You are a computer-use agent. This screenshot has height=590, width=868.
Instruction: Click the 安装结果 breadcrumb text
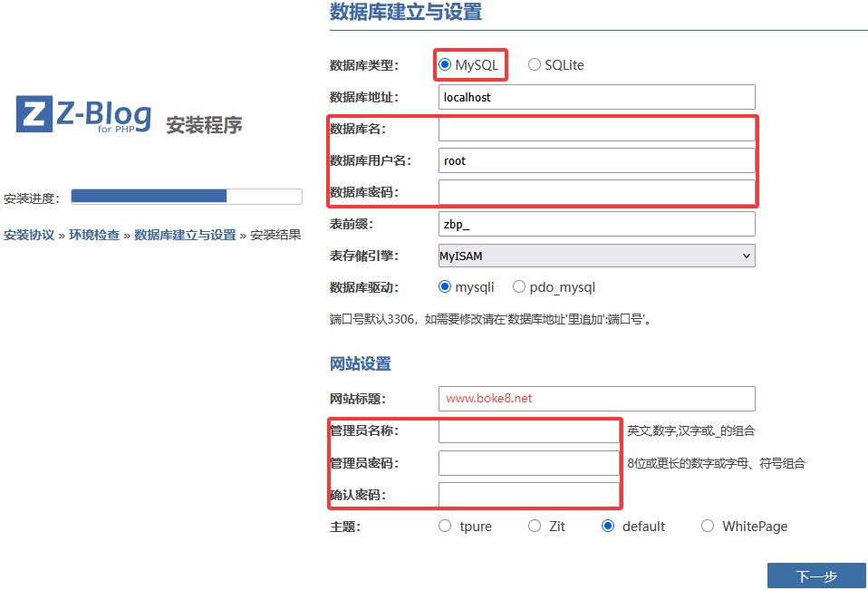275,235
